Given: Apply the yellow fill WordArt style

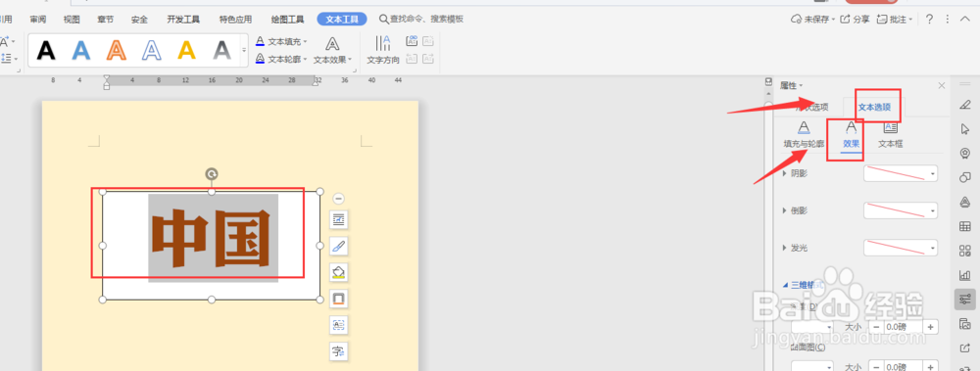Looking at the screenshot, I should [187, 50].
